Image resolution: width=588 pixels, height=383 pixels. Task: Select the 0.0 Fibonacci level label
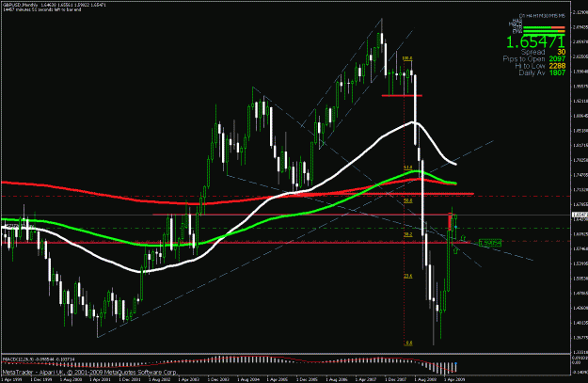point(408,343)
